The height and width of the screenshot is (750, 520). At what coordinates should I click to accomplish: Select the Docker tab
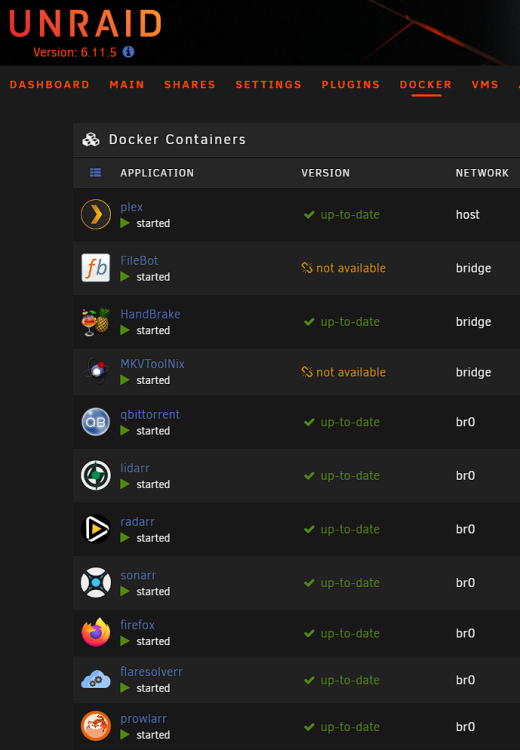coord(426,85)
